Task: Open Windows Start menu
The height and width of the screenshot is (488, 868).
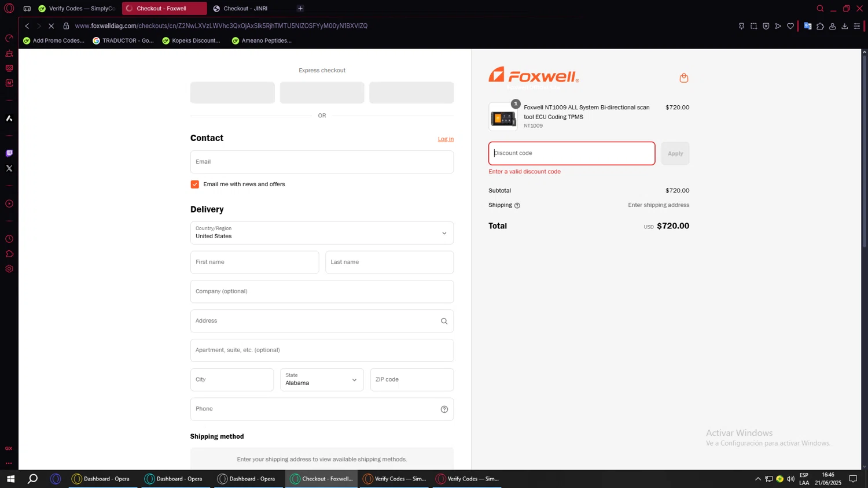Action: click(10, 479)
